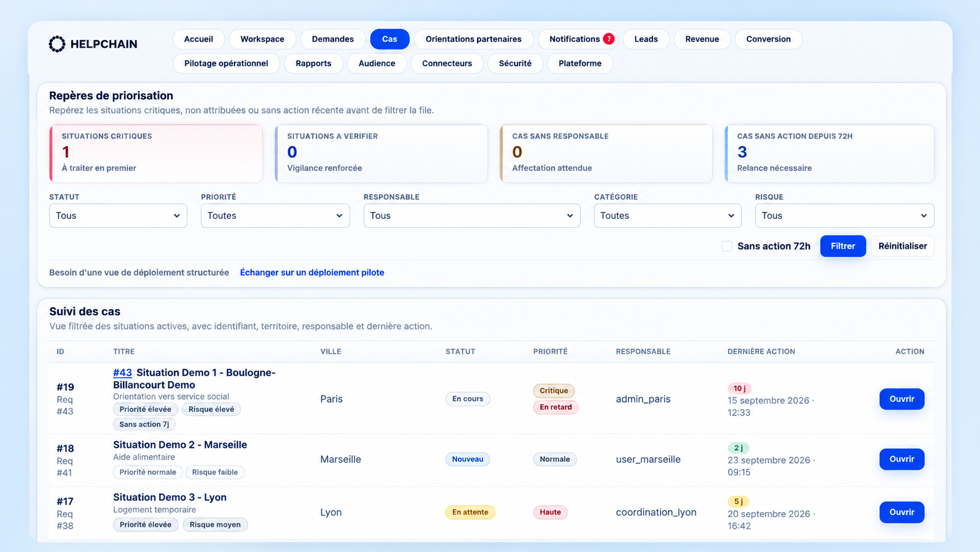980x552 pixels.
Task: Click the HelpChain logo icon
Action: tap(57, 44)
